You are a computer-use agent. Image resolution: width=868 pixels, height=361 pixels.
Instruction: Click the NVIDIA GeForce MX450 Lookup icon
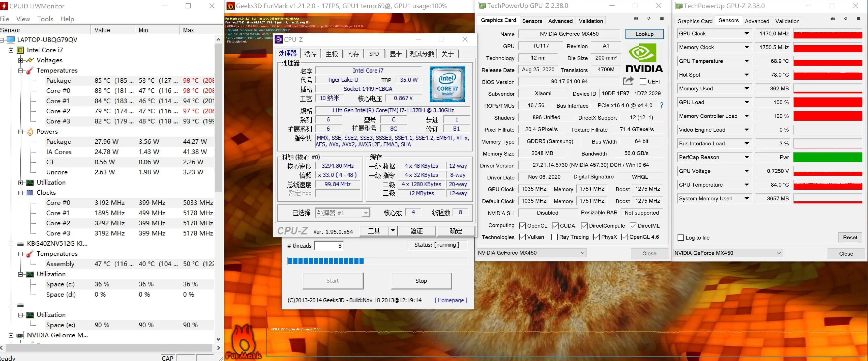(644, 34)
